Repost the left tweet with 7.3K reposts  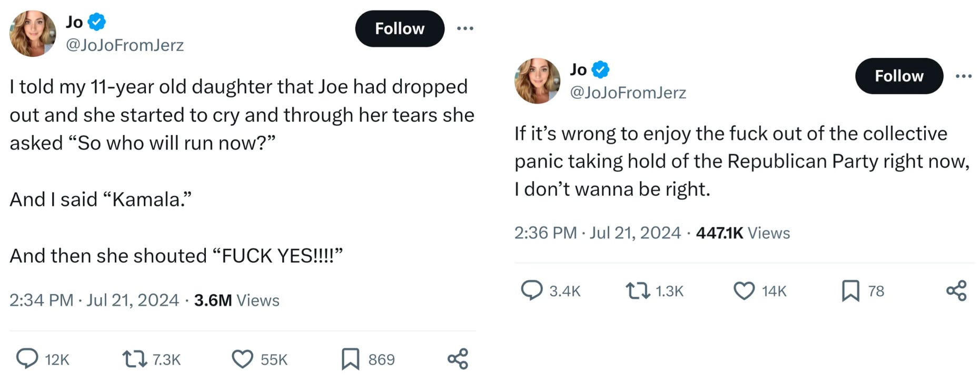(x=134, y=359)
